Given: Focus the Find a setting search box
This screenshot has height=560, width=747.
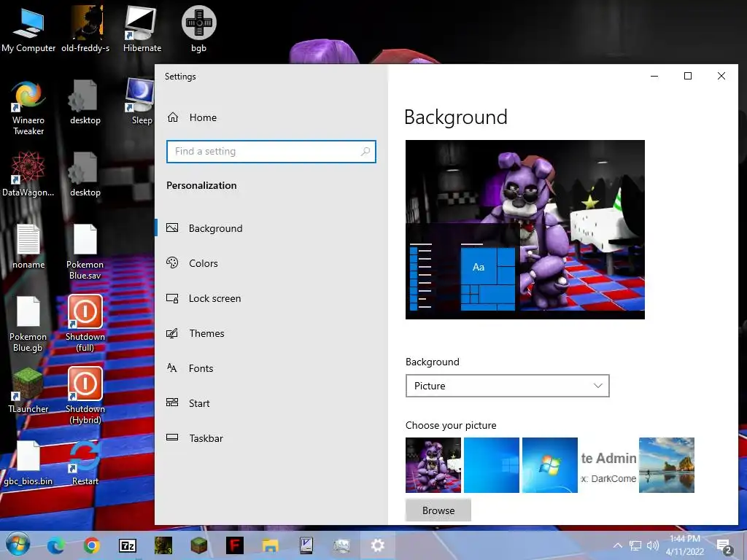Looking at the screenshot, I should point(271,152).
